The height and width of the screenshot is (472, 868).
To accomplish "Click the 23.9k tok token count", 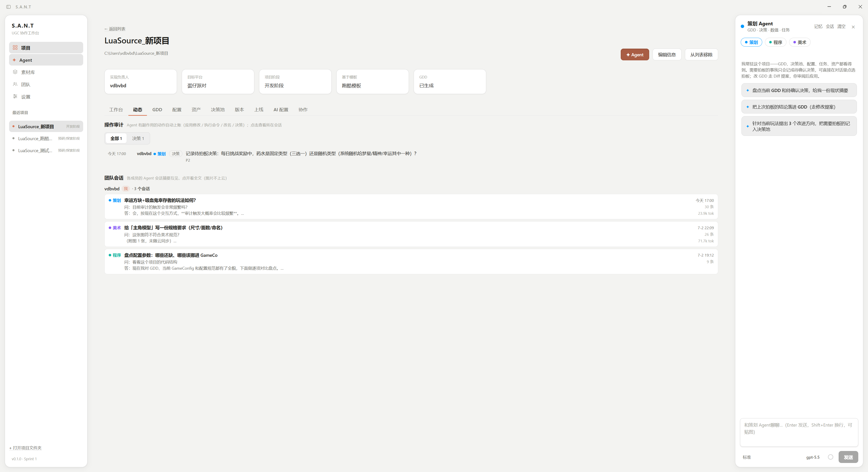I will click(705, 213).
